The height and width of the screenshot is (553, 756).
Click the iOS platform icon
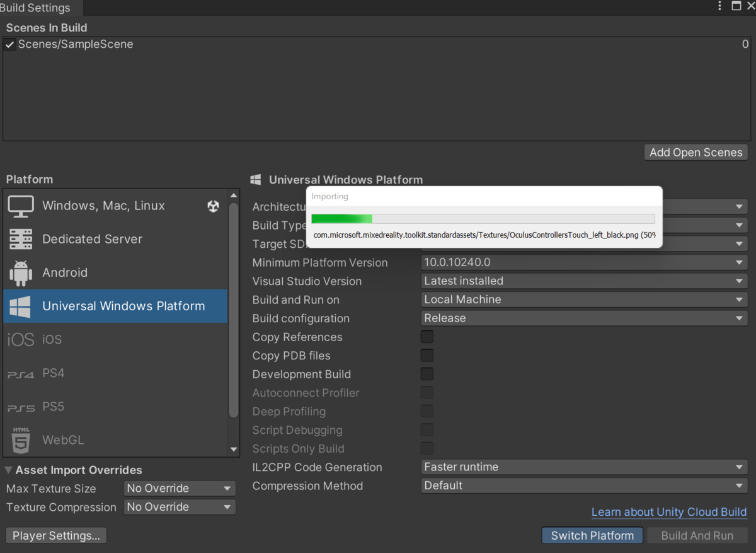(21, 340)
